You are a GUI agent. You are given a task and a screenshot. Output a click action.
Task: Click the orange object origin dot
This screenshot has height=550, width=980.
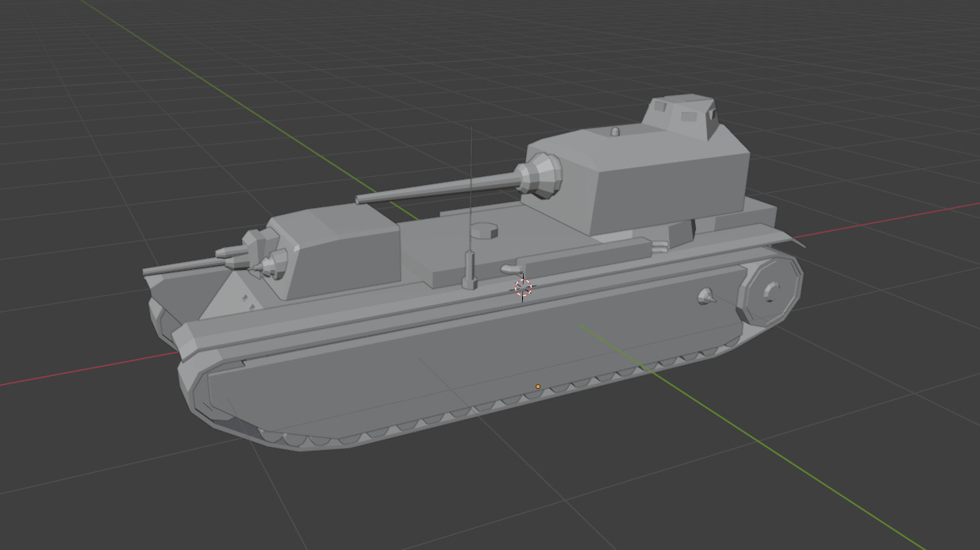[538, 387]
